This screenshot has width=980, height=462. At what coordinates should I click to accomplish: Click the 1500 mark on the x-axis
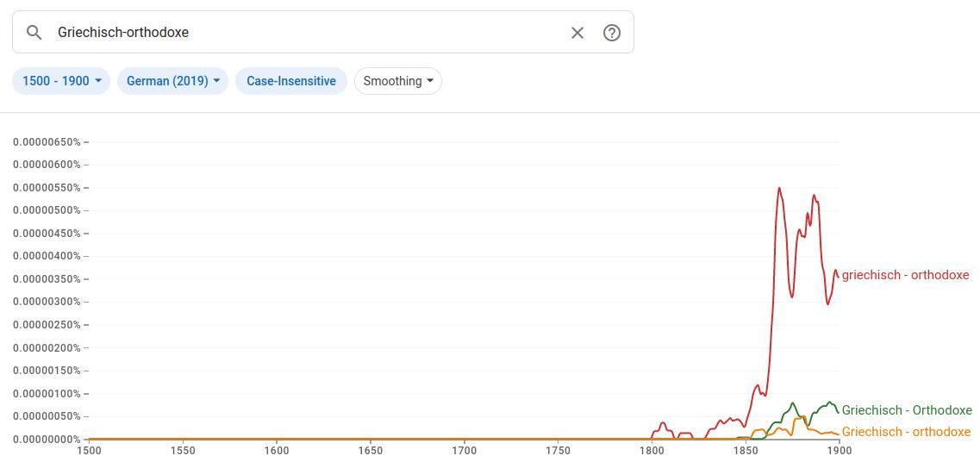(x=89, y=450)
